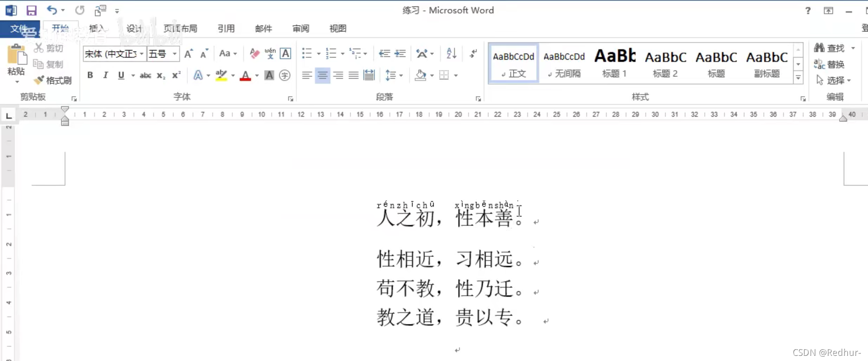
Task: Click the 选择 select button
Action: click(x=834, y=81)
